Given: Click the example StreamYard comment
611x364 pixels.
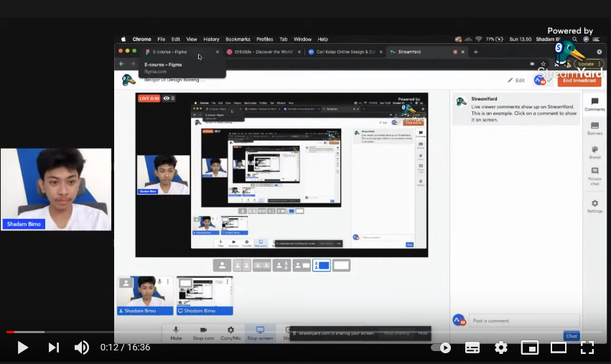Looking at the screenshot, I should coord(516,110).
